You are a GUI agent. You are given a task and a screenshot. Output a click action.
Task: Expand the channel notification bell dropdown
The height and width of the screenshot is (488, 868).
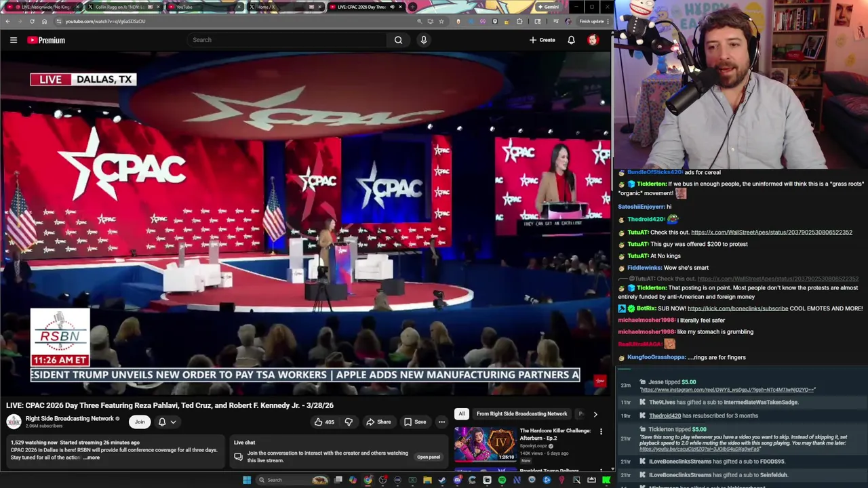[167, 422]
